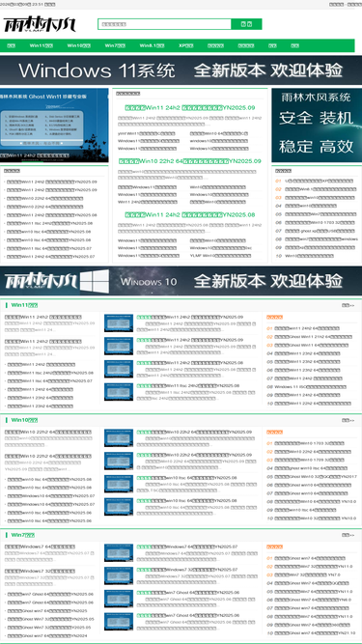Viewport: 362px width, 644px height.
Task: Open rank 10 Win10 32 YN10.0 in Win10 ranking
Action: tap(316, 518)
